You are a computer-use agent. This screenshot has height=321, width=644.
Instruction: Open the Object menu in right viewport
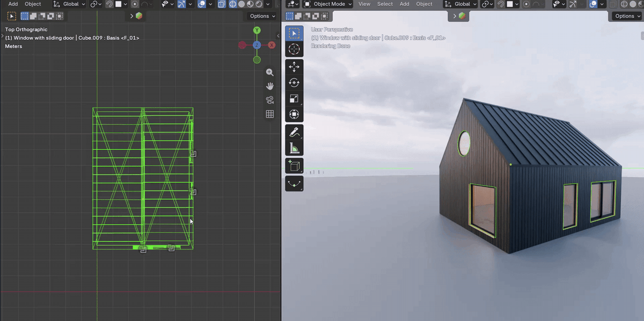coord(424,4)
